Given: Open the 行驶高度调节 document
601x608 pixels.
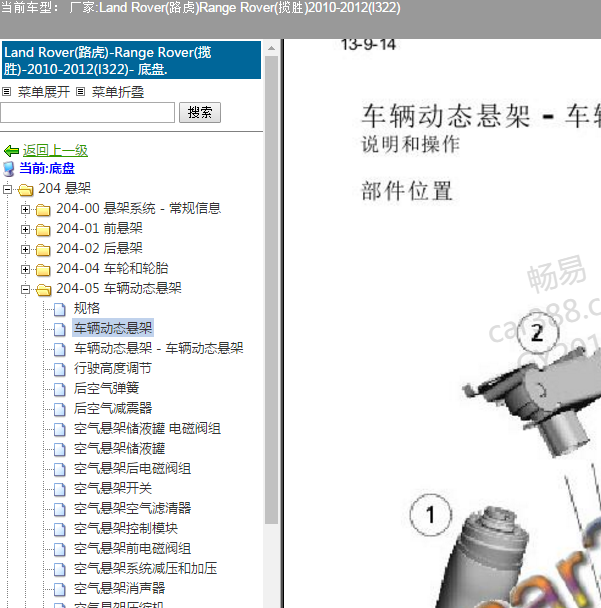Looking at the screenshot, I should click(112, 368).
